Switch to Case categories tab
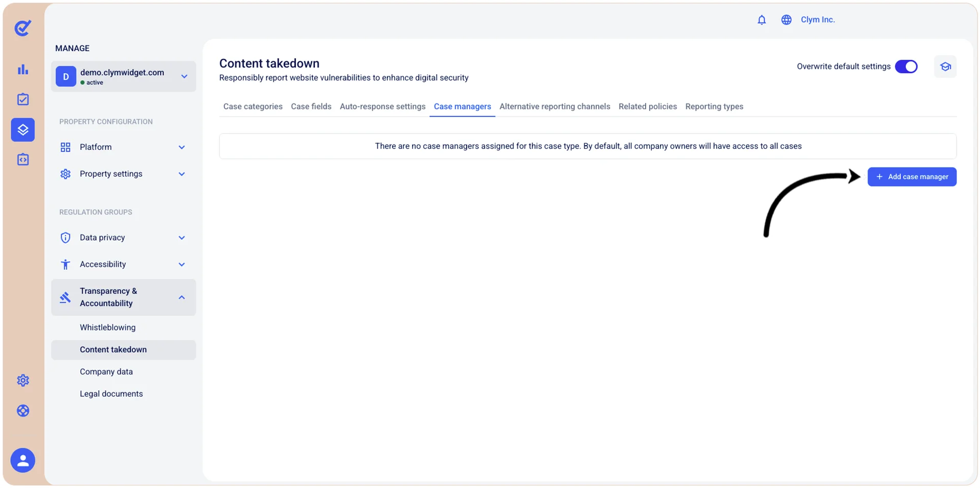The height and width of the screenshot is (488, 980). 253,106
